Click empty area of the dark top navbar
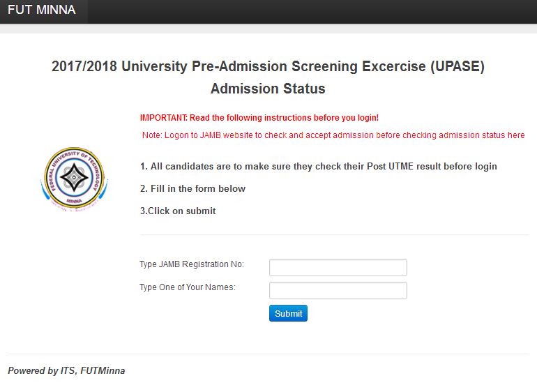 click(314, 11)
